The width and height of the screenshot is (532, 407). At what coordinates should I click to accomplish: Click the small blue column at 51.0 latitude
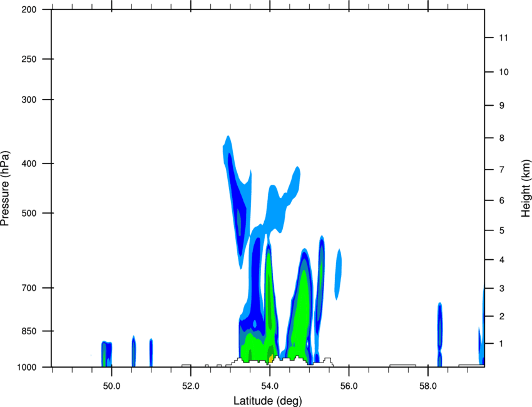[x=151, y=353]
